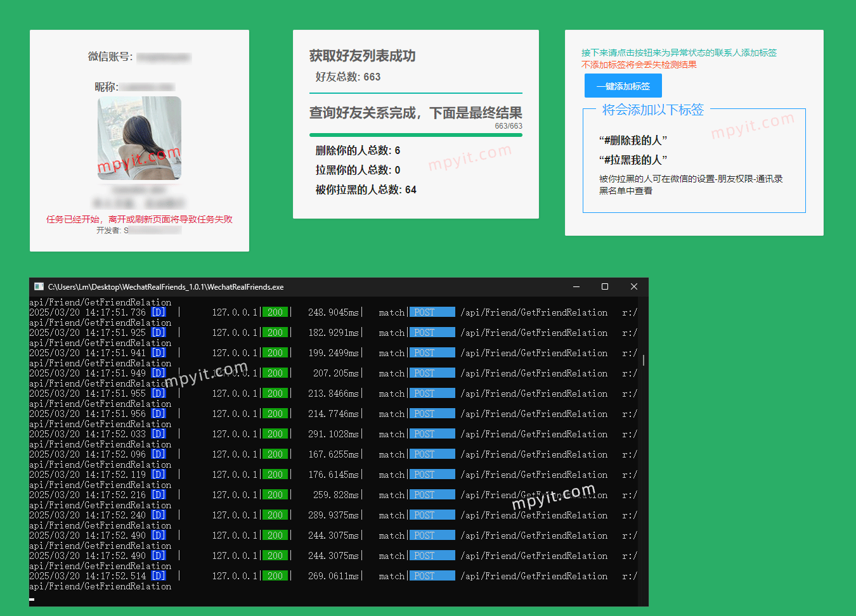Screen dimensions: 856x616
Task: Click the 14:17:52.033 timestamp in the console
Action: point(115,434)
